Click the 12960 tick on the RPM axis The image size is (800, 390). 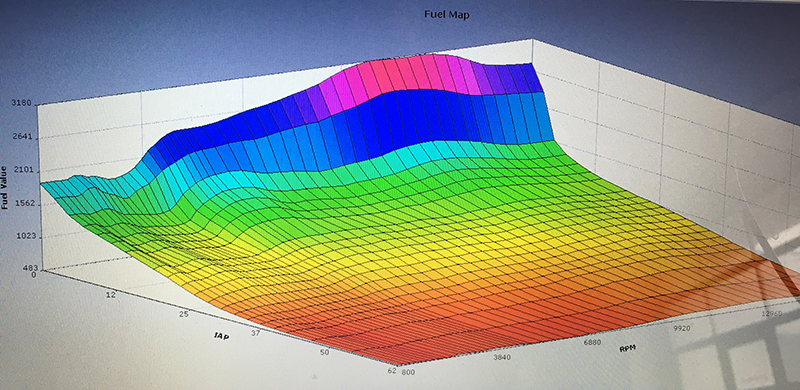click(771, 314)
